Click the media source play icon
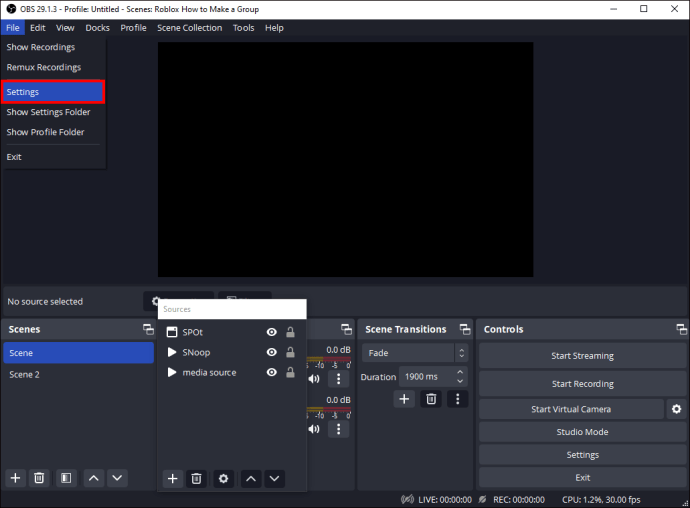The image size is (690, 508). (172, 372)
